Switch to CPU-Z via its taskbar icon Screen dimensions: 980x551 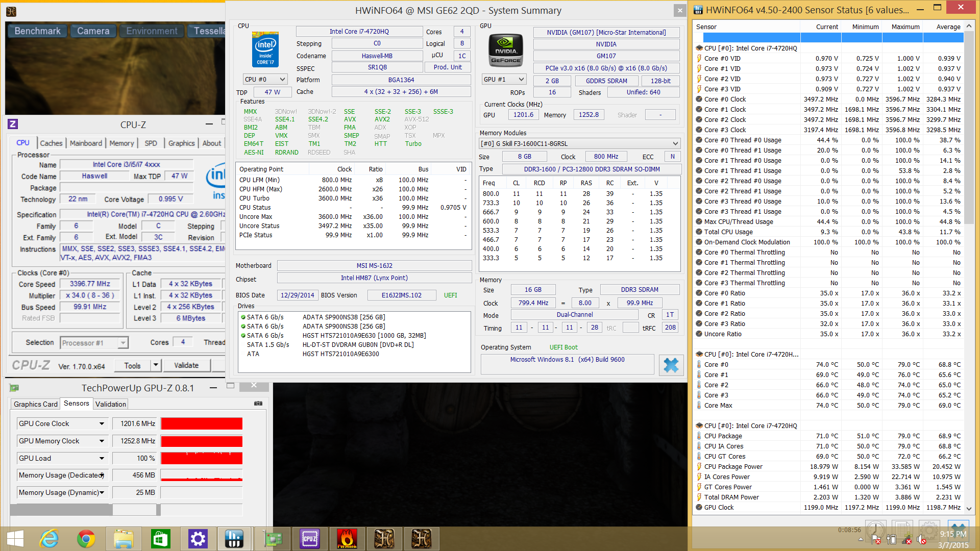310,539
